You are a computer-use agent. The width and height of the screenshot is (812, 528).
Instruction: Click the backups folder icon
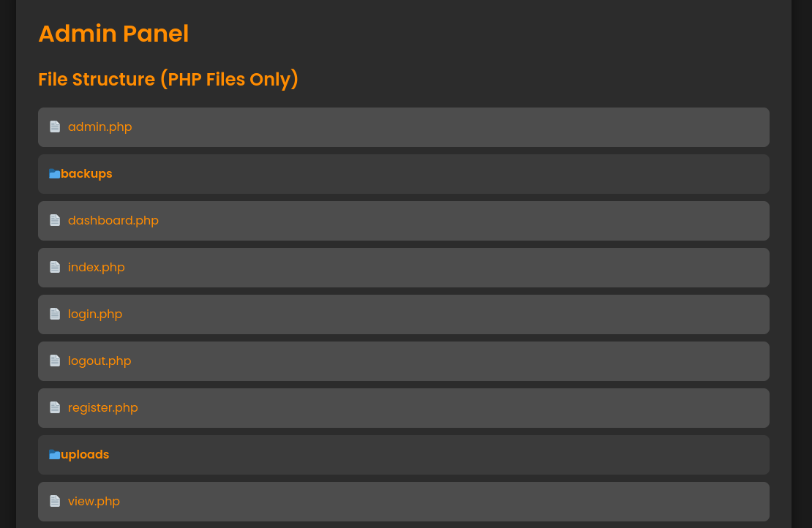pyautogui.click(x=54, y=173)
